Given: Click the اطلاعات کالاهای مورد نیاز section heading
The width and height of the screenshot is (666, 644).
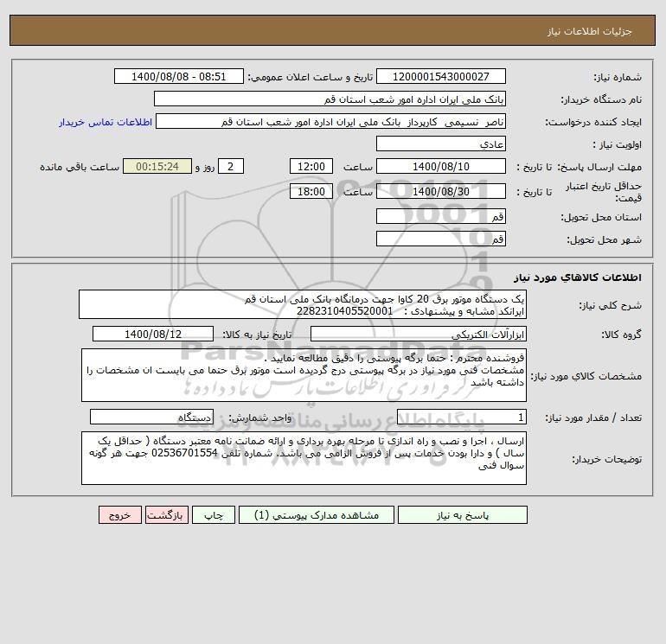Looking at the screenshot, I should click(578, 277).
